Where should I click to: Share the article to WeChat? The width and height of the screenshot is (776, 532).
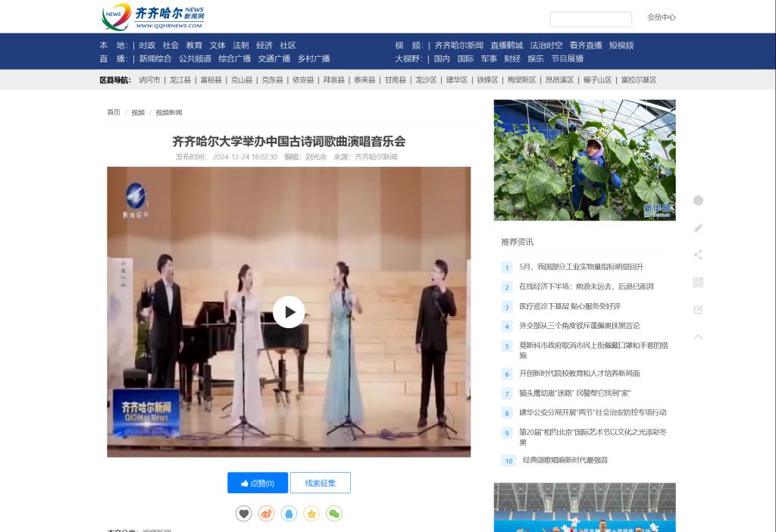(x=334, y=514)
